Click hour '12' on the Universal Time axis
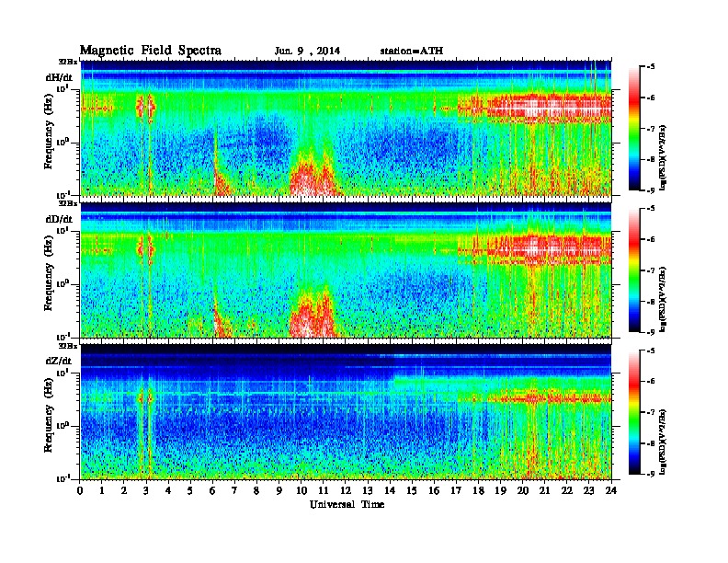The height and width of the screenshot is (563, 728). pyautogui.click(x=346, y=490)
